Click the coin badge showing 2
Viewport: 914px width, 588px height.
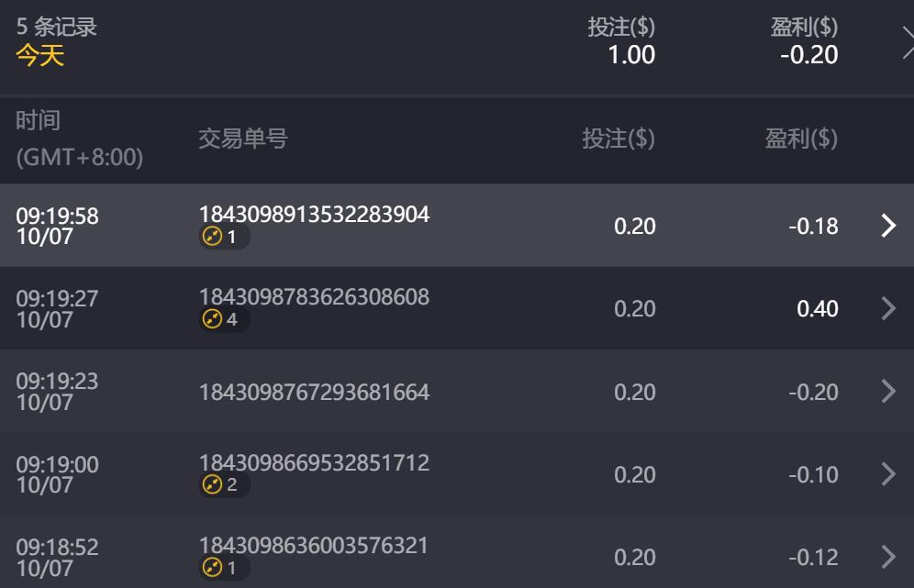point(223,485)
